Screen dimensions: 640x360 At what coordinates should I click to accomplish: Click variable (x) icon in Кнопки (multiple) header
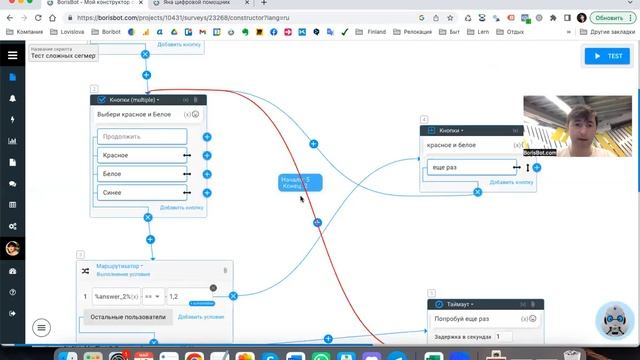(x=186, y=100)
